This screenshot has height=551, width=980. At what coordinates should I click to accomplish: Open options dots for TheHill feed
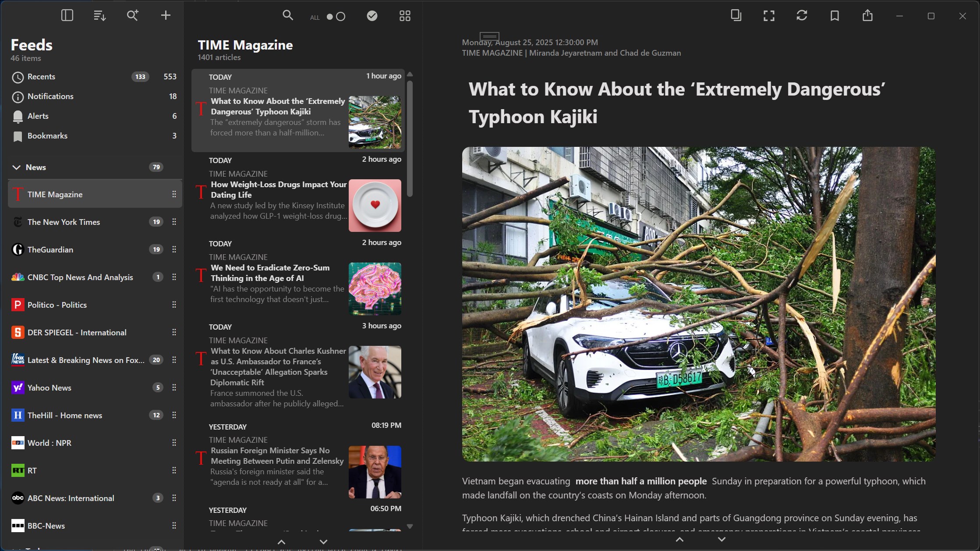(x=174, y=415)
